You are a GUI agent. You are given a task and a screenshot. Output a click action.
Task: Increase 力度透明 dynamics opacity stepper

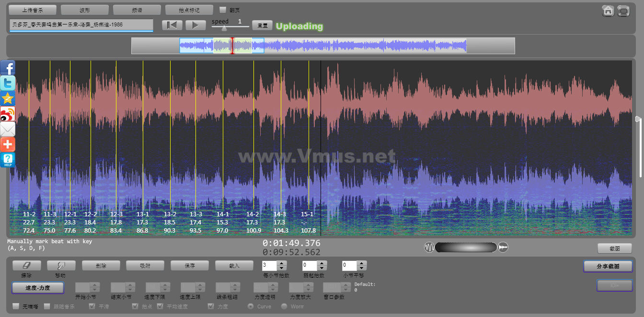click(273, 285)
